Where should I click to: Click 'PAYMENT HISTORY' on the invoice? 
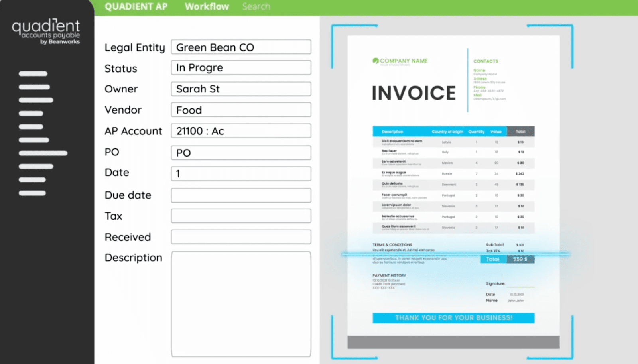pos(389,275)
